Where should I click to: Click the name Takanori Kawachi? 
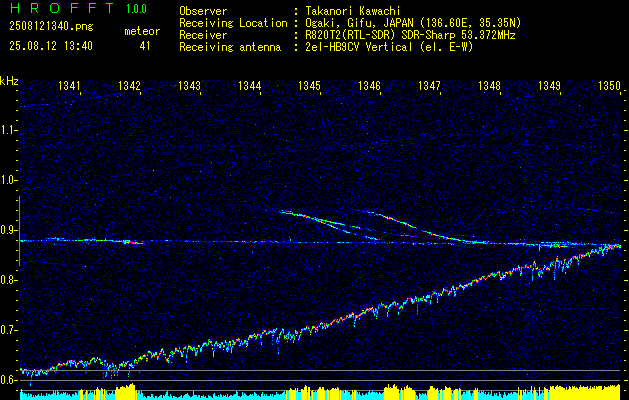[x=352, y=11]
